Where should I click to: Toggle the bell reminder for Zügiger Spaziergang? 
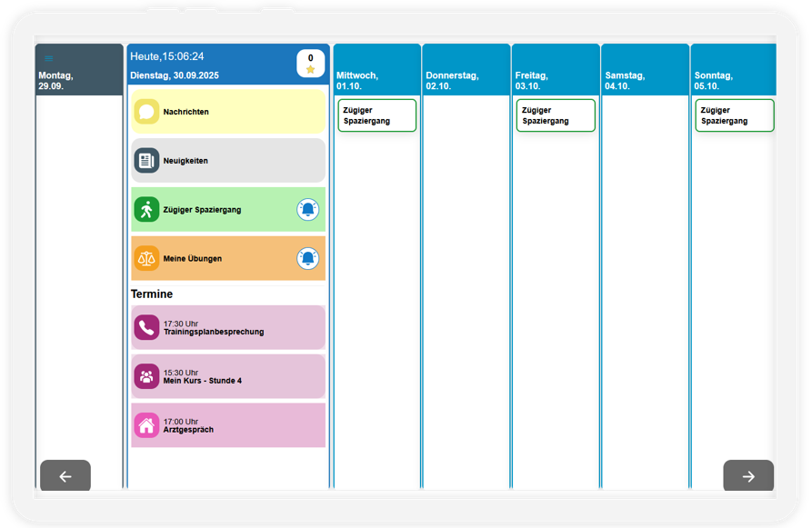[x=307, y=210]
